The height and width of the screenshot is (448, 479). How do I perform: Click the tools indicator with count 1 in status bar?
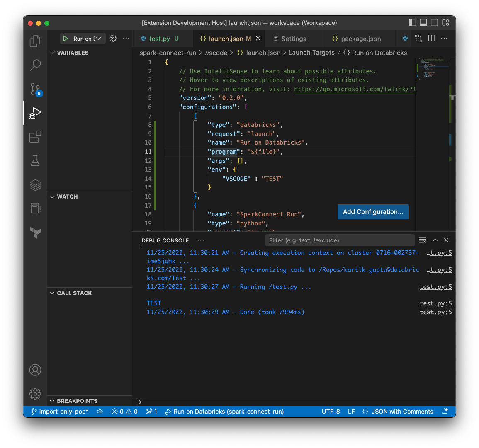tap(151, 412)
